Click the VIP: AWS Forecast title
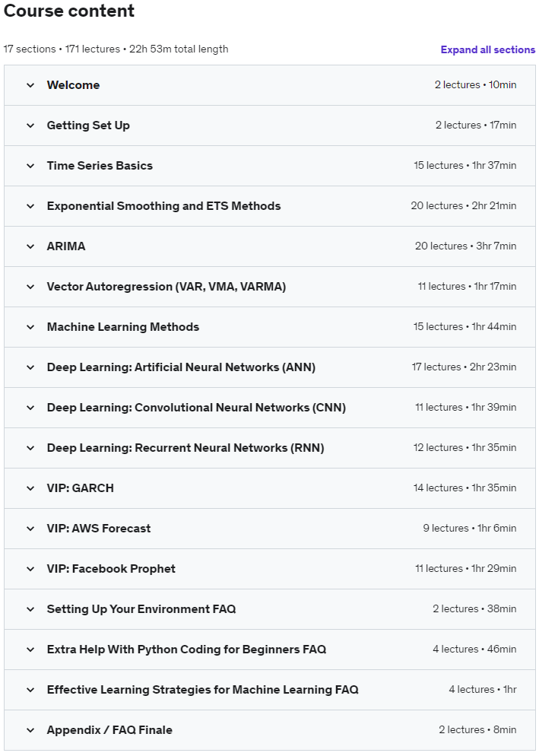This screenshot has height=756, width=539. (x=99, y=529)
